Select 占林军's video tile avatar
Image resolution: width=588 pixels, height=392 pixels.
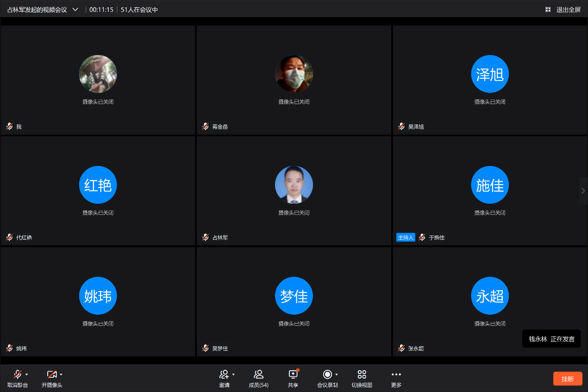294,185
